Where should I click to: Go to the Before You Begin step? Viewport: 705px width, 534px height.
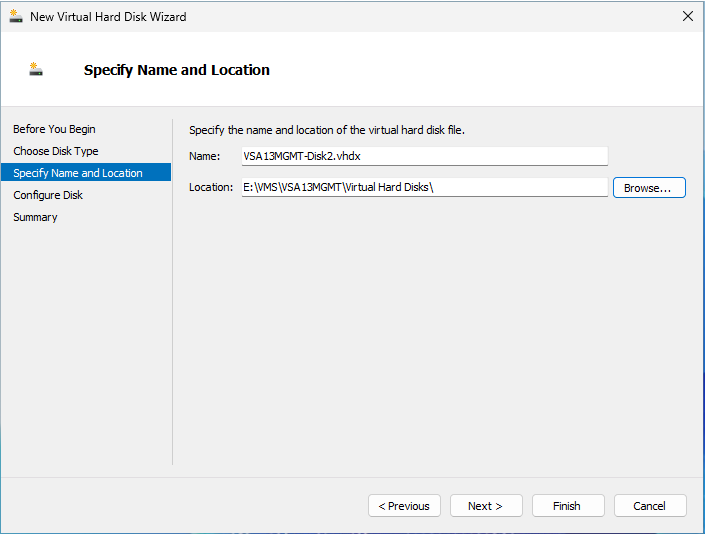[x=54, y=129]
